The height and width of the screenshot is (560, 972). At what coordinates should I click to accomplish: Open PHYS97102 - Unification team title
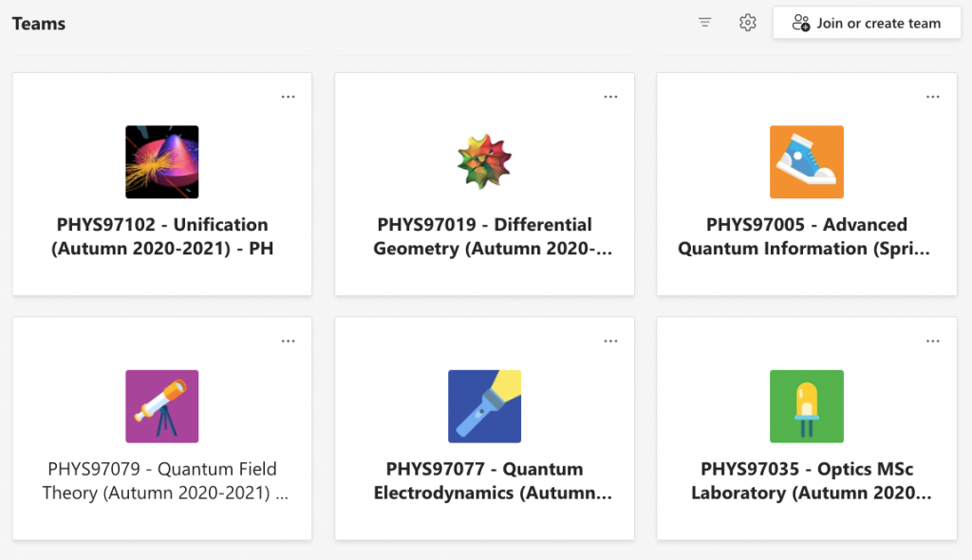click(162, 236)
